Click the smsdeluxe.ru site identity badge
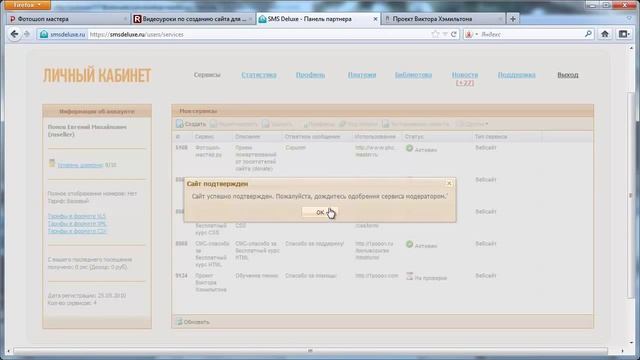This screenshot has width=640, height=360. pyautogui.click(x=63, y=35)
